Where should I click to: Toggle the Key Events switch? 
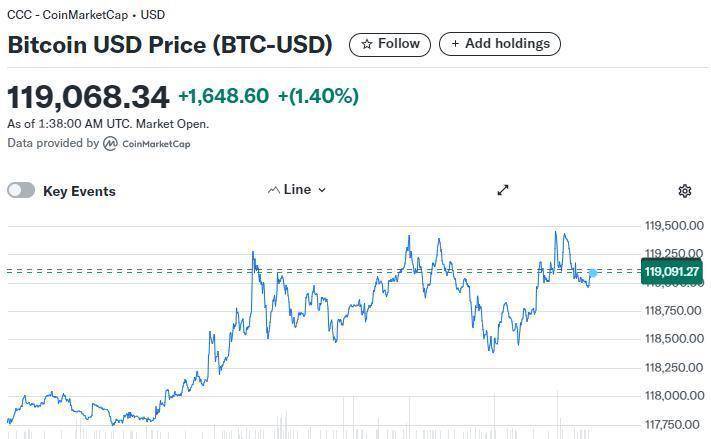point(21,190)
